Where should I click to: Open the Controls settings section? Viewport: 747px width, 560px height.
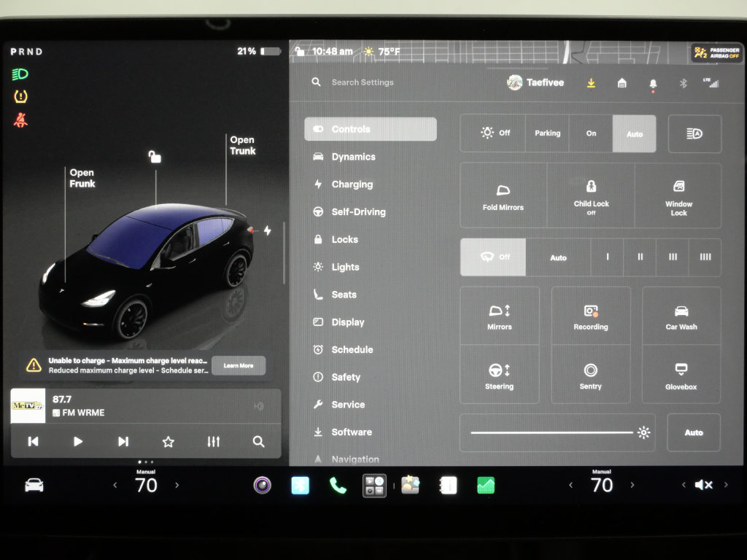(x=370, y=129)
